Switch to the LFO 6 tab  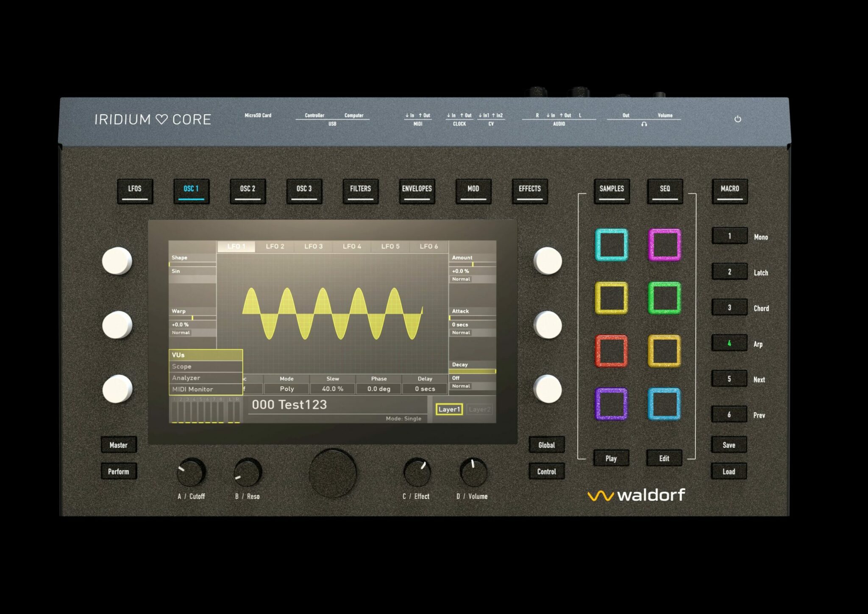[429, 246]
